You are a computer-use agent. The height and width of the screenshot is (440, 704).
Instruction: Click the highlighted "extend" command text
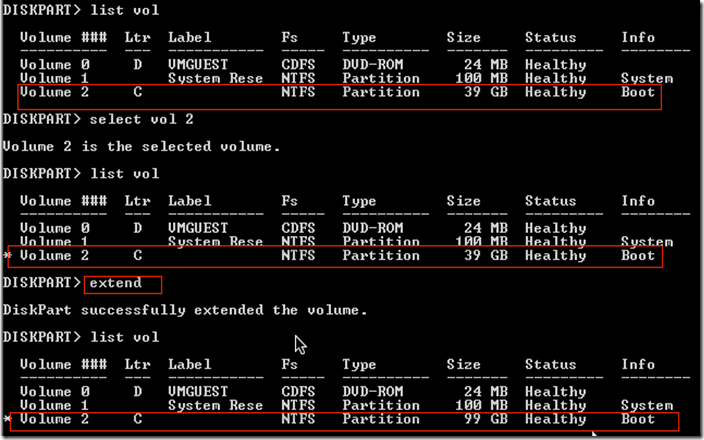tap(116, 284)
